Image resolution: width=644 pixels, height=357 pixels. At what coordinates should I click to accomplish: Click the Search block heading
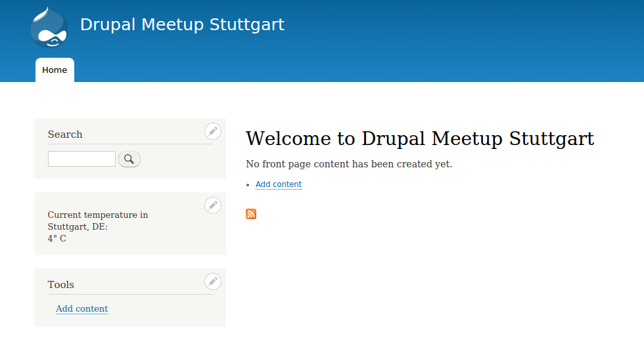coord(65,135)
